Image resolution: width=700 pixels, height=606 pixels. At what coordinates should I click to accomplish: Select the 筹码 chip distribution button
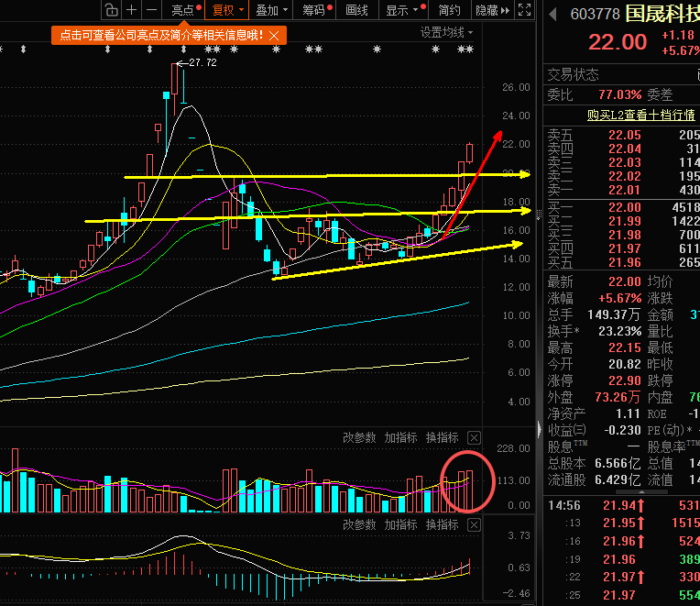(314, 10)
